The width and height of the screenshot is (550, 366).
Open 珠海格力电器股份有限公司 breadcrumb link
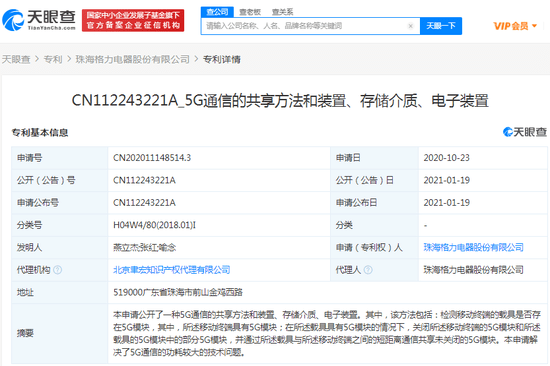[133, 59]
